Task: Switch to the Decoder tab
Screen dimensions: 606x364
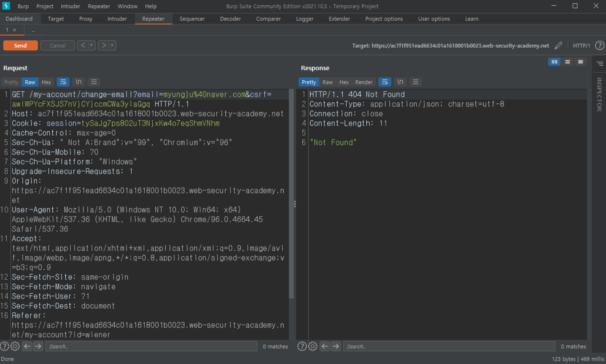Action: (230, 18)
